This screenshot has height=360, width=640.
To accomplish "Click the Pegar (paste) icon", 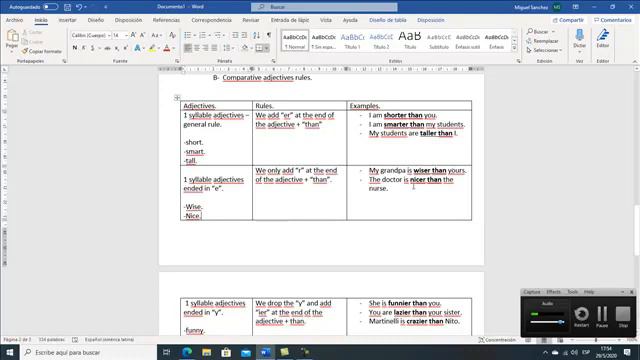I will click(12, 36).
